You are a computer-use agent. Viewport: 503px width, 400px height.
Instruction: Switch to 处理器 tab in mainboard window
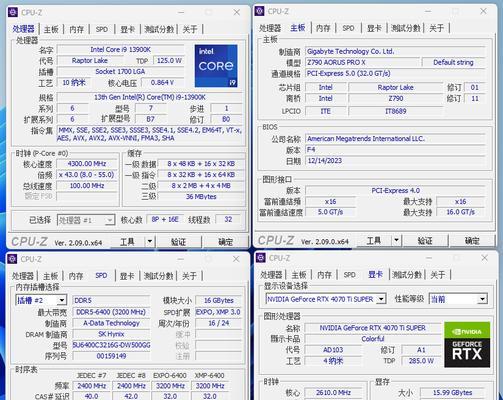click(x=270, y=28)
